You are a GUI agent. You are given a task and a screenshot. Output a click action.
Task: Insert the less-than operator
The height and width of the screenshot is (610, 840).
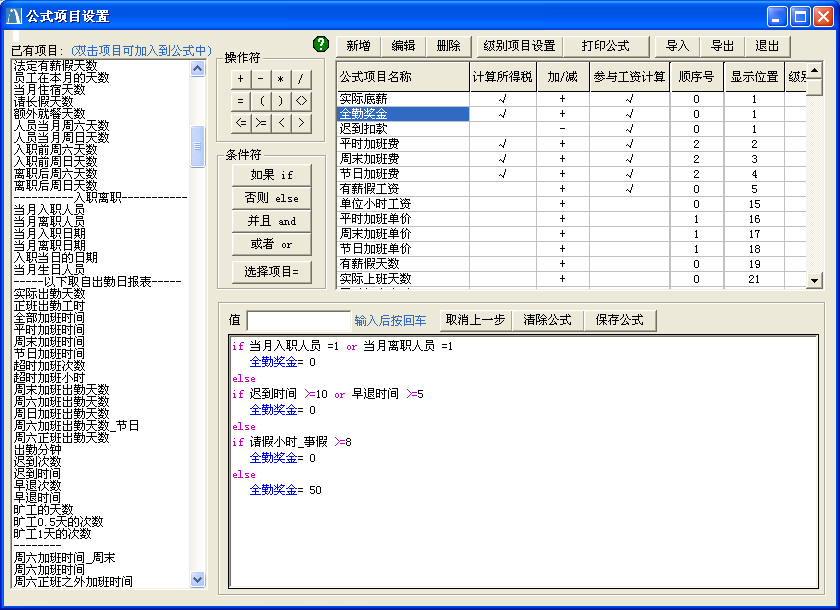[x=281, y=123]
